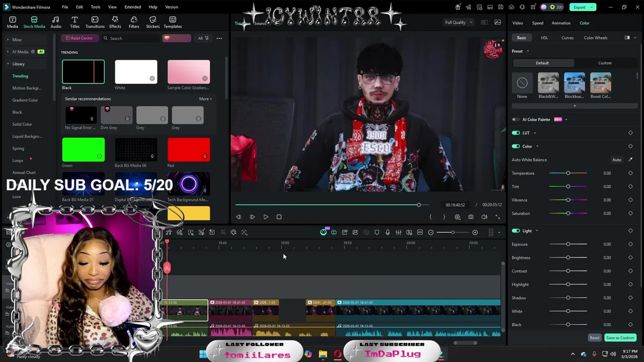Select the Red color background swatch

click(x=189, y=150)
